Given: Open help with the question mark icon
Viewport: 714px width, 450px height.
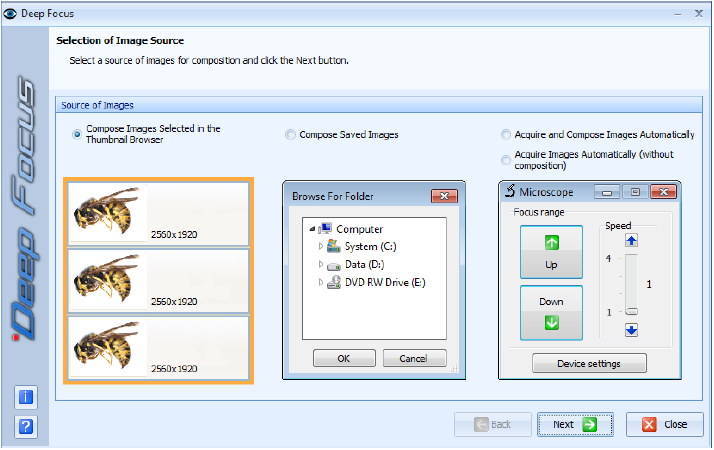Looking at the screenshot, I should click(27, 427).
